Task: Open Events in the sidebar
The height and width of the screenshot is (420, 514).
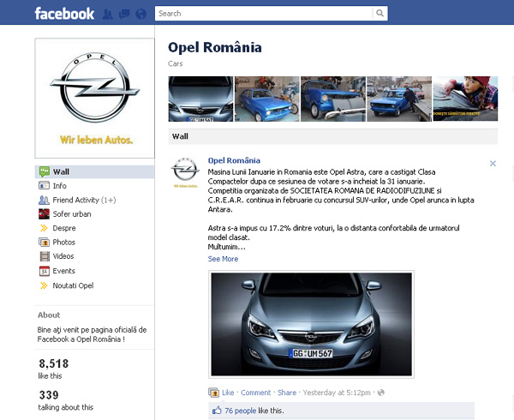Action: (x=63, y=271)
